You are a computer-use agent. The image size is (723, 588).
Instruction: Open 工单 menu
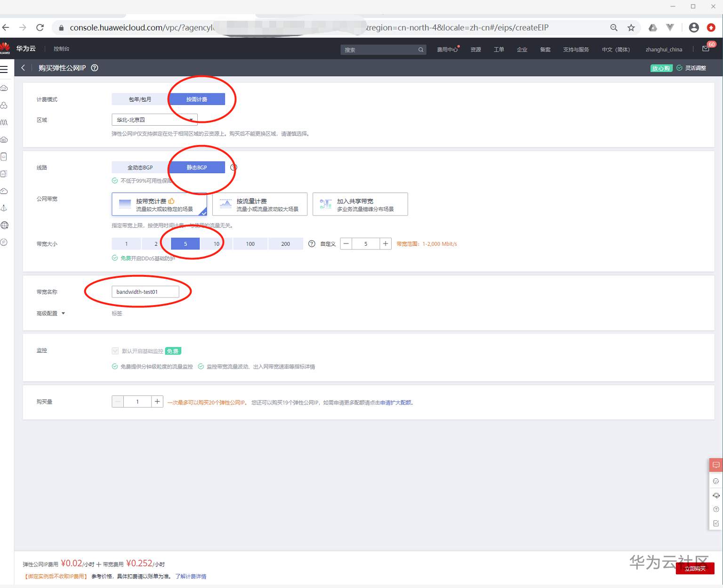pos(499,49)
